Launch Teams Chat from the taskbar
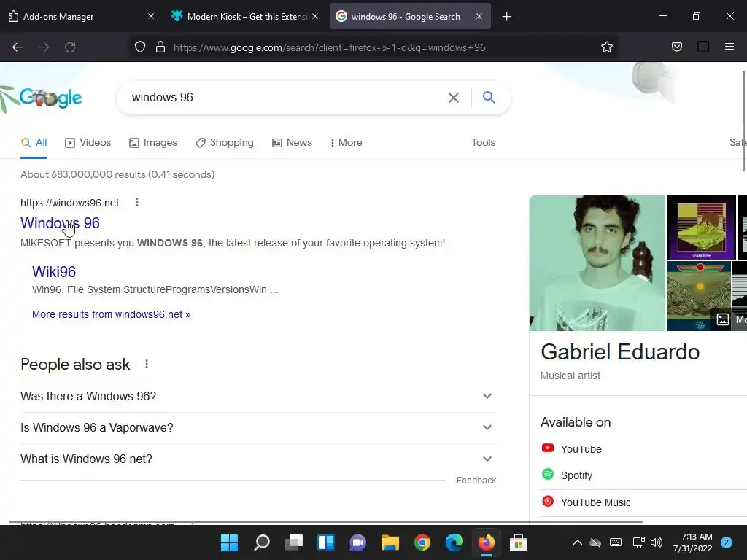Screen dimensions: 747x560 (x=357, y=542)
